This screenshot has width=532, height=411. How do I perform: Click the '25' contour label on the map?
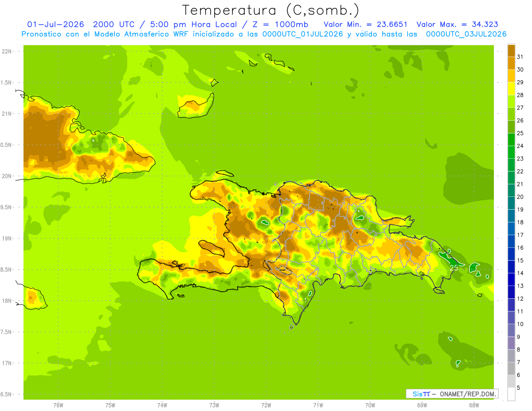click(454, 268)
